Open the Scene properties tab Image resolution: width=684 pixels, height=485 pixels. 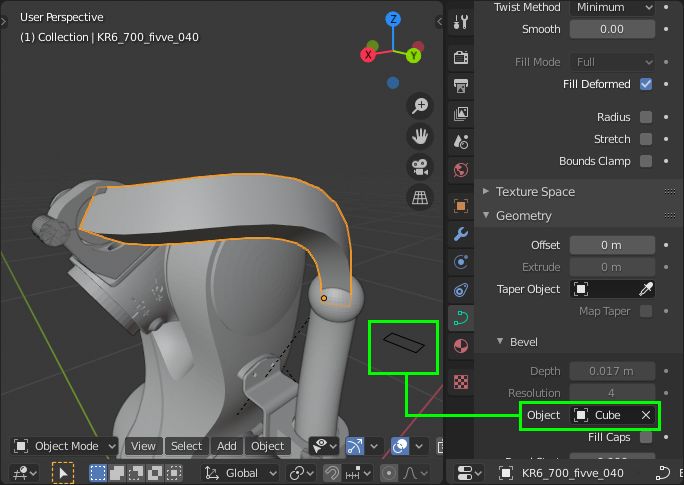coord(461,142)
